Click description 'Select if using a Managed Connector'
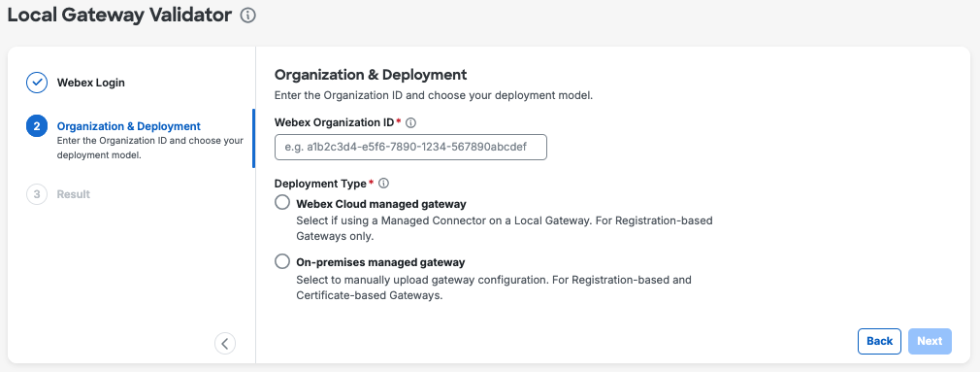The image size is (980, 372). pyautogui.click(x=505, y=229)
